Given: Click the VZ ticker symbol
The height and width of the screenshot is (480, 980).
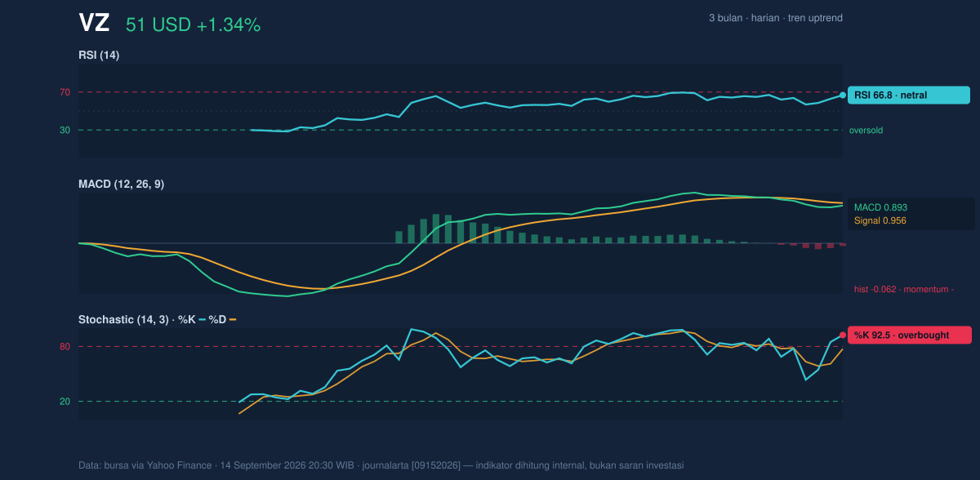Looking at the screenshot, I should pos(94,24).
